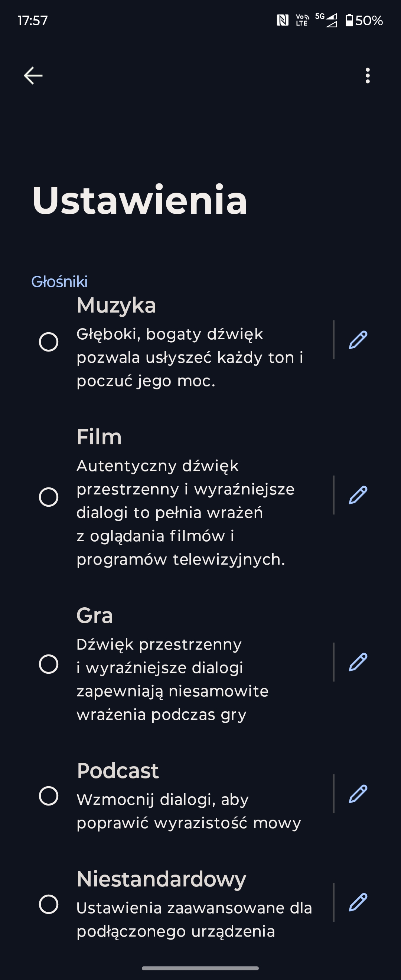Select the Niestandardowy radio button

pos(49,904)
